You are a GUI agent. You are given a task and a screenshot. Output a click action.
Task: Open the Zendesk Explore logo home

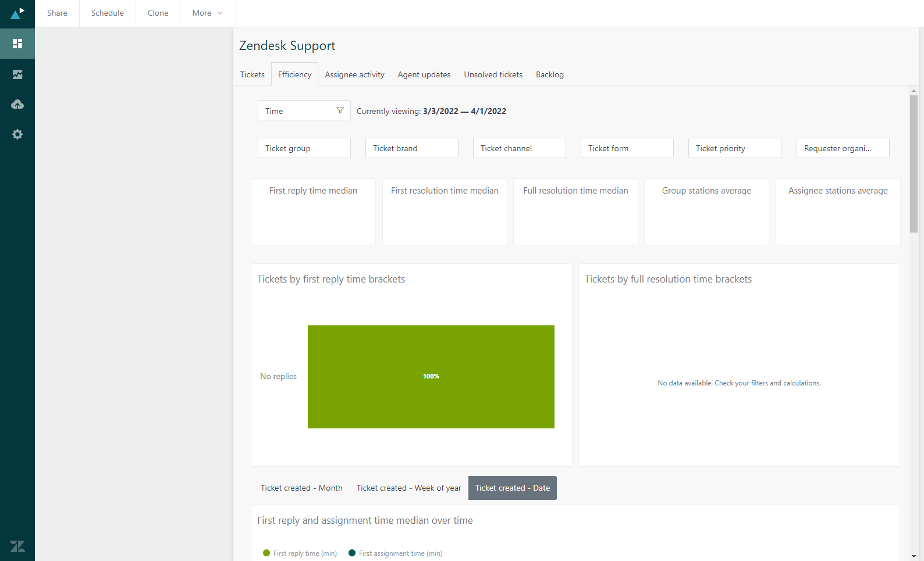tap(17, 13)
